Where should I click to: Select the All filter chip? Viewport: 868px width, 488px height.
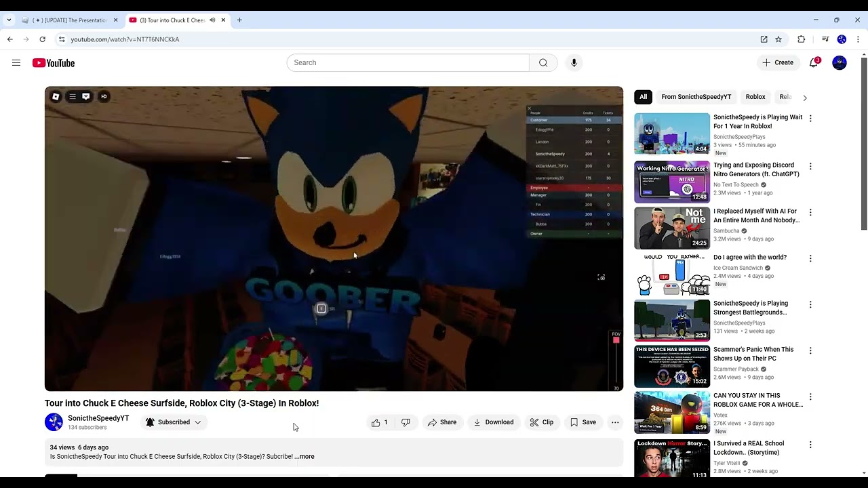coord(643,97)
